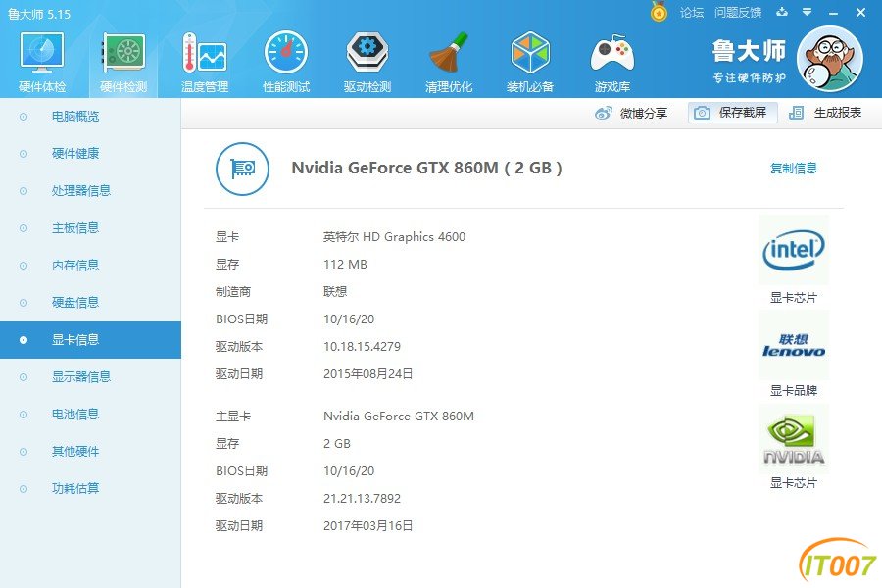The height and width of the screenshot is (588, 882).
Task: Select 显卡信息 in the sidebar
Action: (90, 340)
